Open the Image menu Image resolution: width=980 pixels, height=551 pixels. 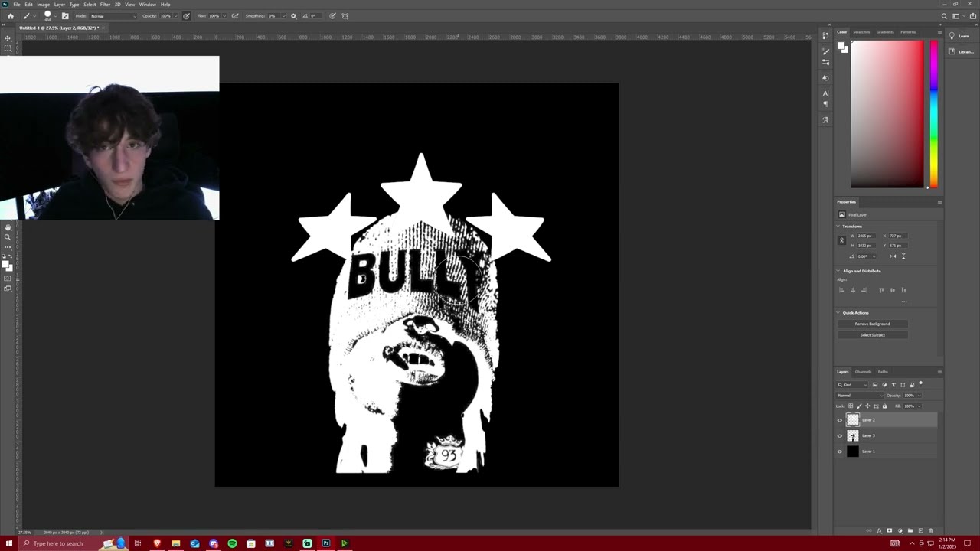click(x=43, y=5)
